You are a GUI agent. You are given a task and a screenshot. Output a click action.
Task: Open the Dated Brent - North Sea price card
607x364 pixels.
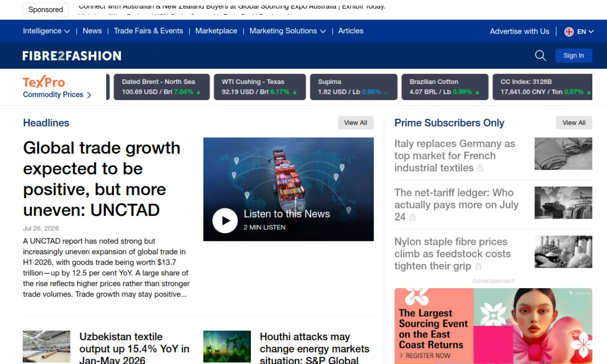(162, 87)
